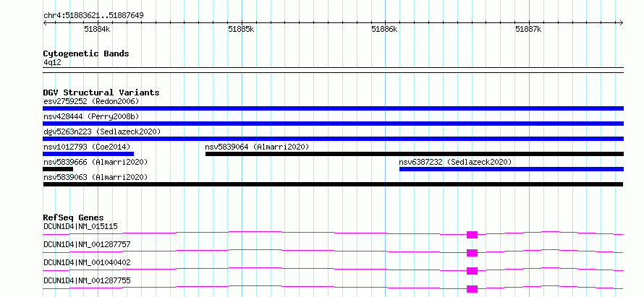Viewport: 644px width, 297px height.
Task: Click the chr4:51883621..51887649 coordinate label
Action: [x=93, y=16]
